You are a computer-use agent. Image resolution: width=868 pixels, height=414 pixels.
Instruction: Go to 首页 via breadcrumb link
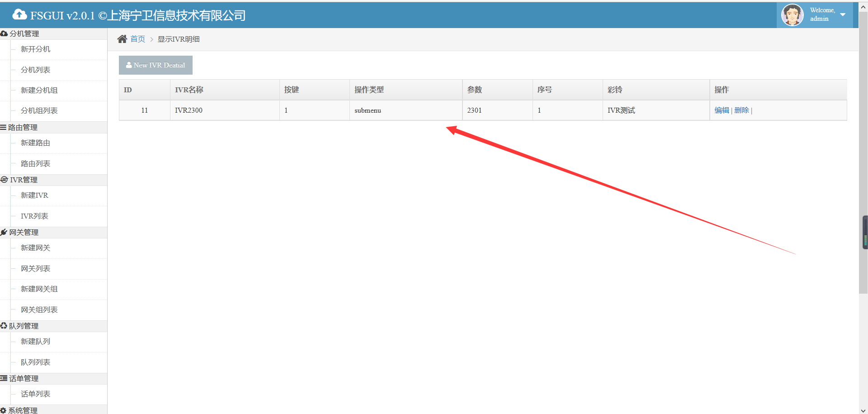click(x=138, y=39)
